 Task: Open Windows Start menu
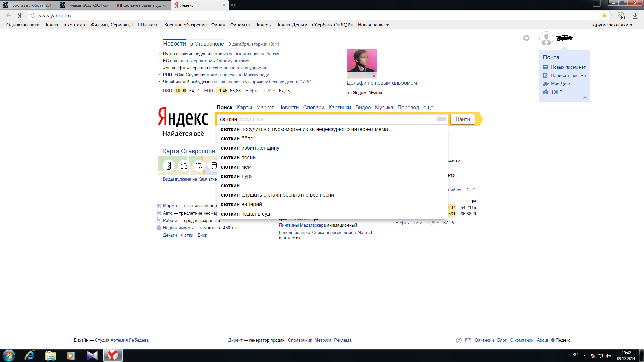click(9, 355)
